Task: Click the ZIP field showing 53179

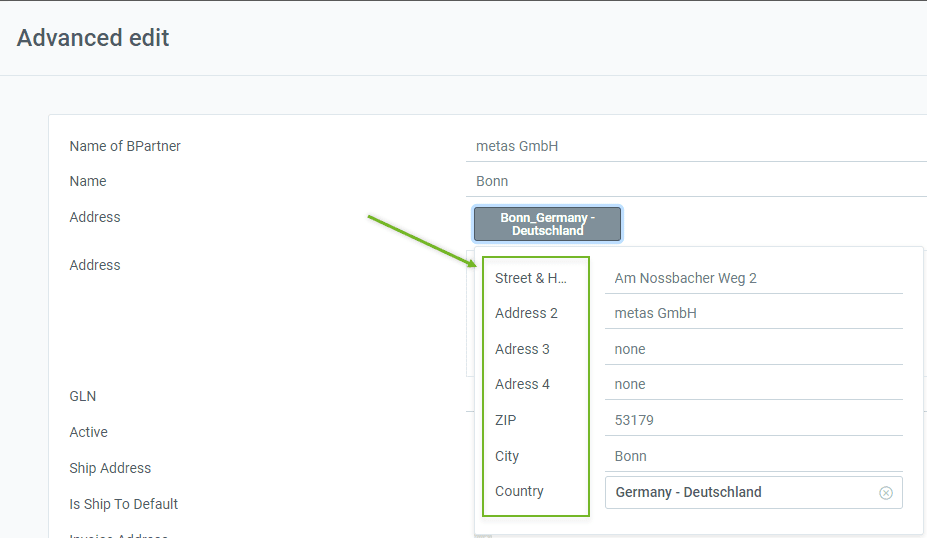Action: [753, 420]
